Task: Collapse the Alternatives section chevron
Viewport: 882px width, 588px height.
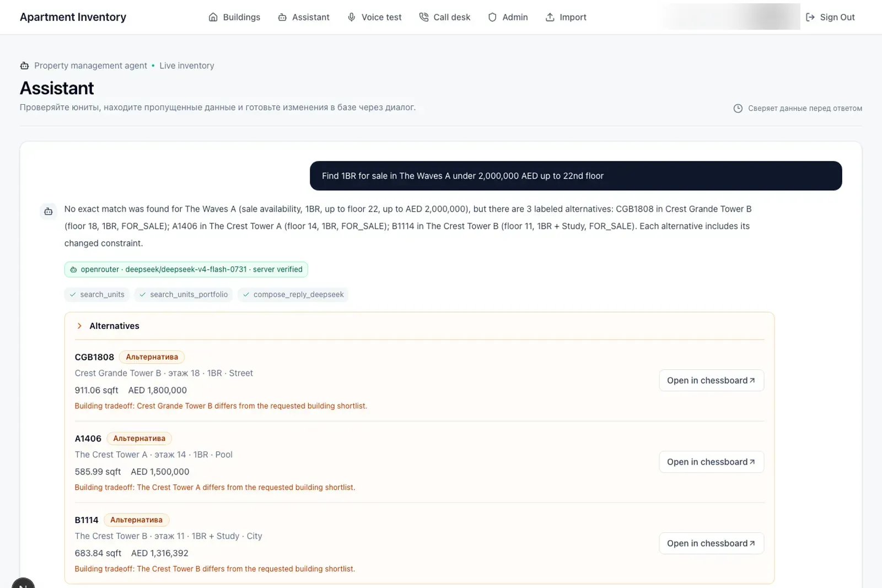Action: tap(79, 326)
